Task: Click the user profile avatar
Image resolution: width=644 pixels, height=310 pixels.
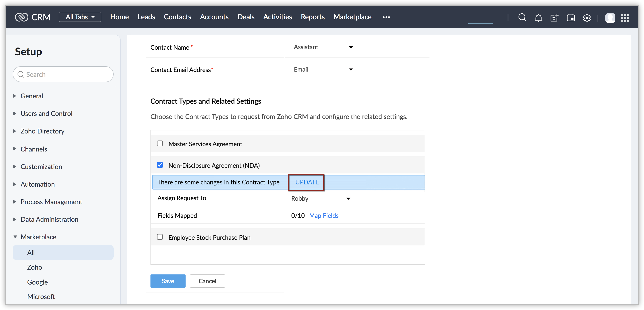Action: pyautogui.click(x=610, y=18)
